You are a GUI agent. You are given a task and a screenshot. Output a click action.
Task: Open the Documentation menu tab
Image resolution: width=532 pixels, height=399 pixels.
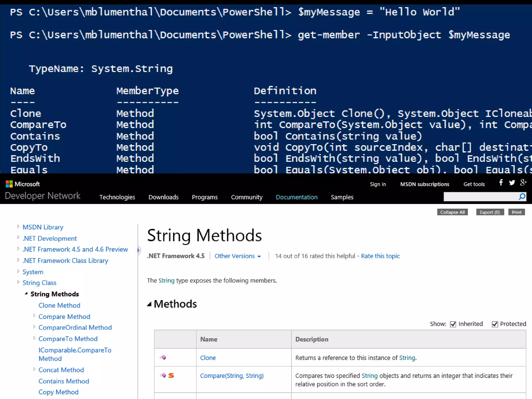point(296,197)
